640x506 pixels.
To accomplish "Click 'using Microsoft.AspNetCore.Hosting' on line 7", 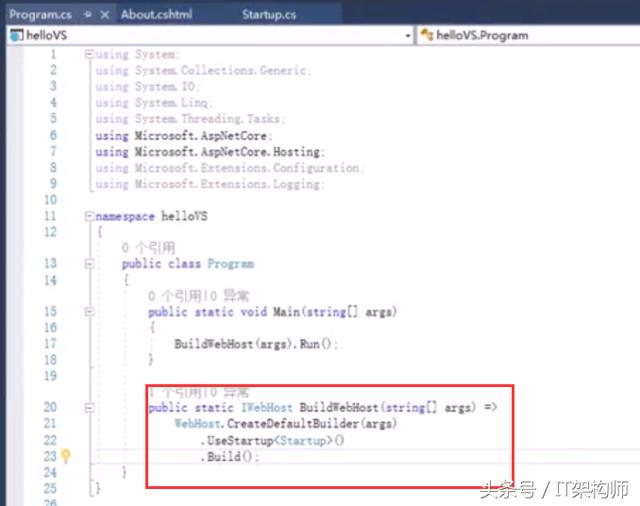I will pyautogui.click(x=210, y=152).
